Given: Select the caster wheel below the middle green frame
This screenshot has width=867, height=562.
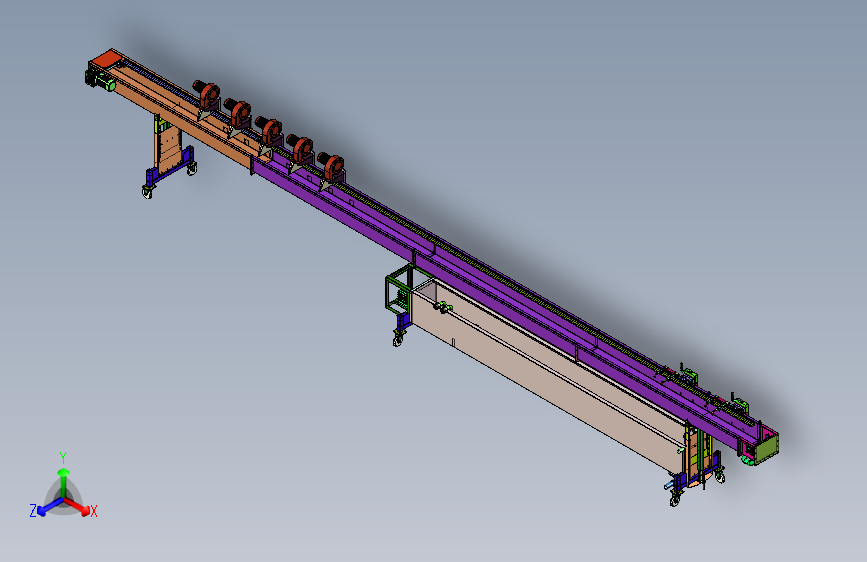Looking at the screenshot, I should click(398, 339).
